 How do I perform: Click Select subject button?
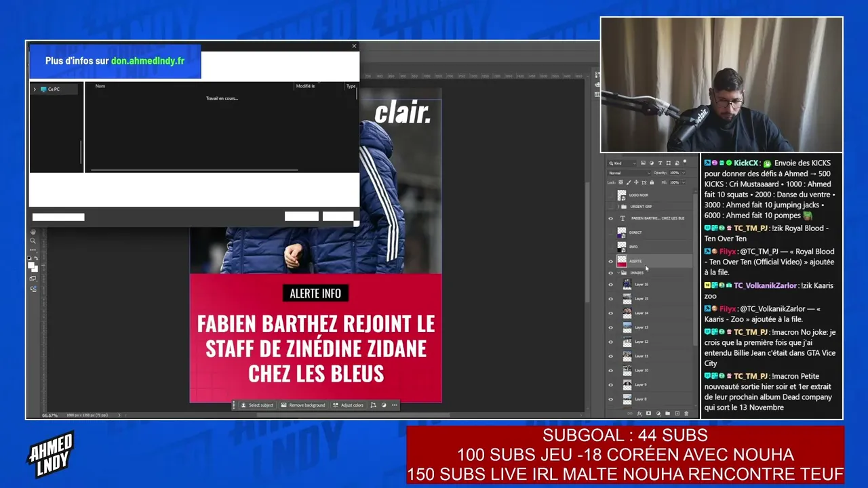(x=257, y=405)
